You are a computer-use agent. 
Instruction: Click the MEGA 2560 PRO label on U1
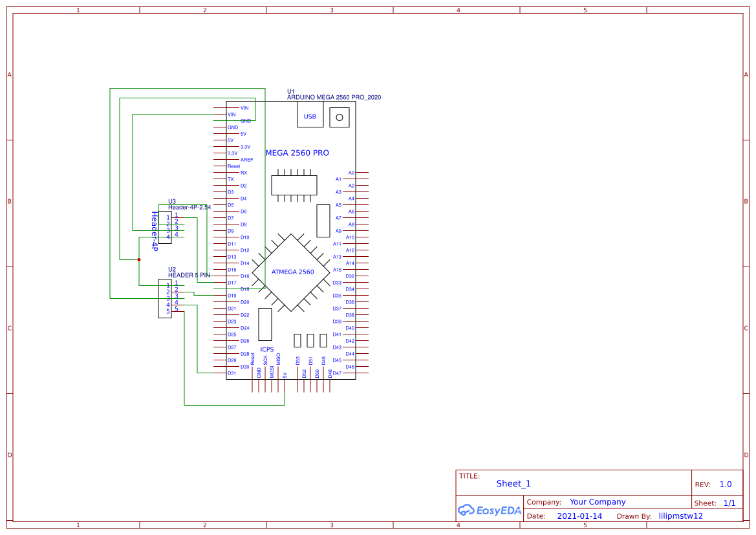[297, 153]
